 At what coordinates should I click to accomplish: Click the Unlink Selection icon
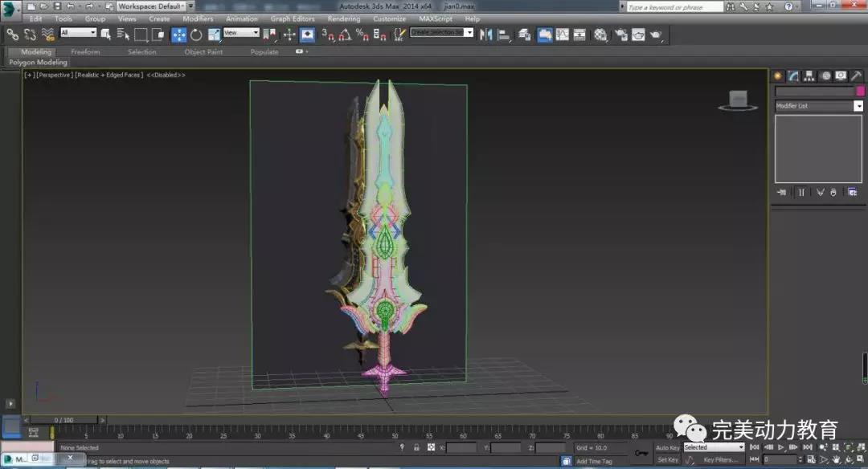click(x=30, y=35)
